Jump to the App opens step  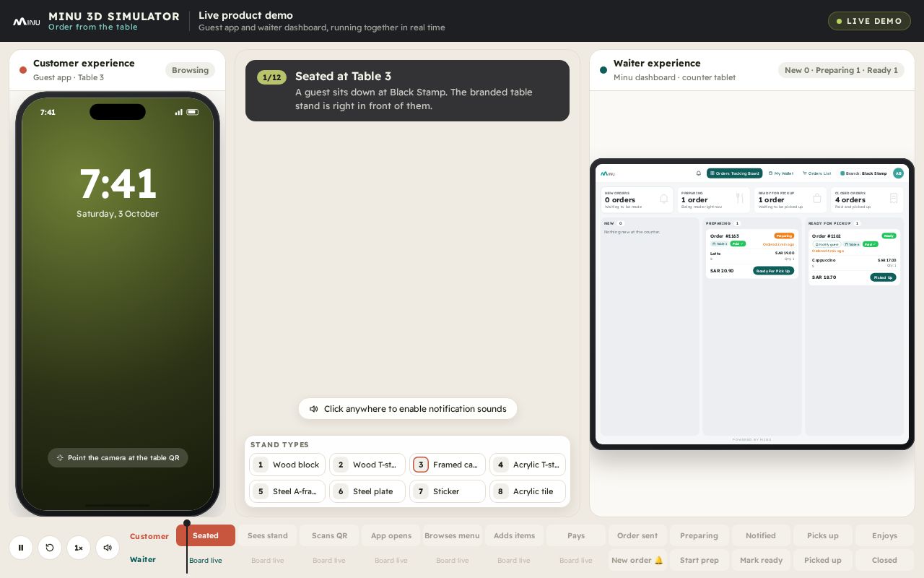391,535
